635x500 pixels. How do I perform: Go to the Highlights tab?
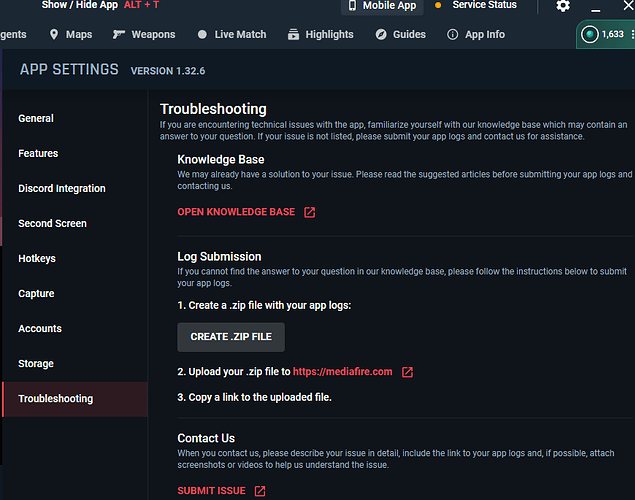321,34
